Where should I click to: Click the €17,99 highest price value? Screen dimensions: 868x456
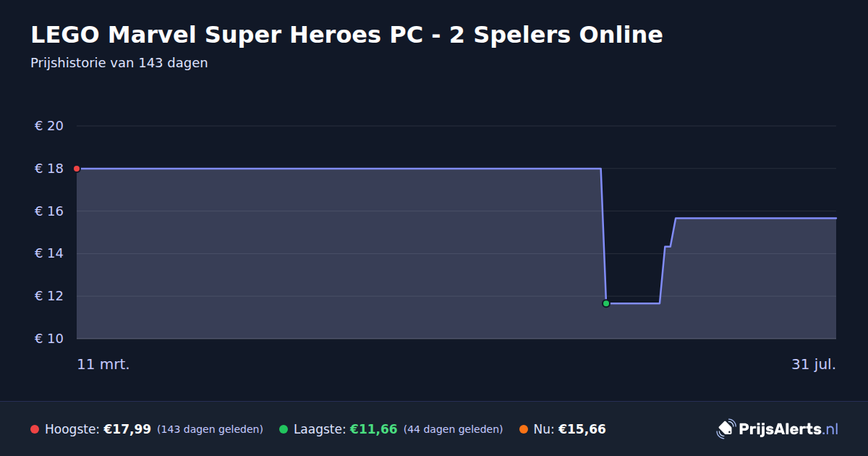coord(127,429)
